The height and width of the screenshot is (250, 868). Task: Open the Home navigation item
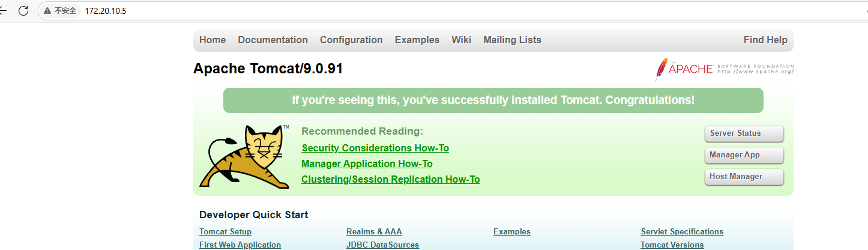click(x=212, y=40)
